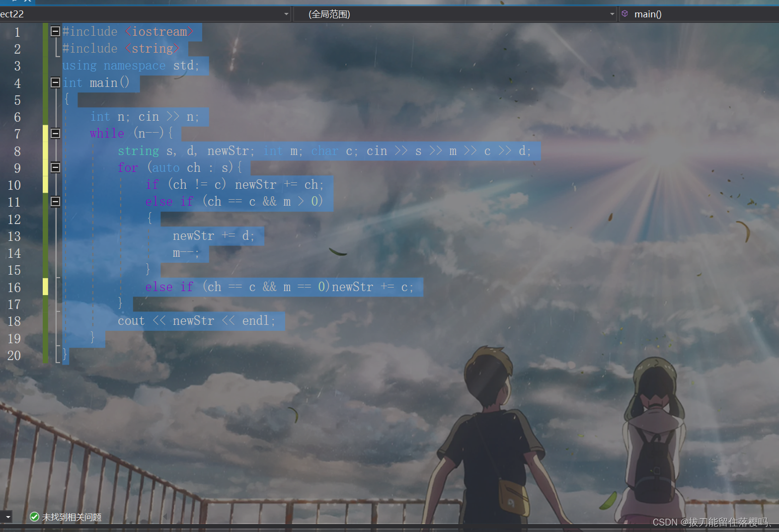Collapse the #include block fold toggle on line 1
This screenshot has height=532, width=779.
pyautogui.click(x=56, y=31)
